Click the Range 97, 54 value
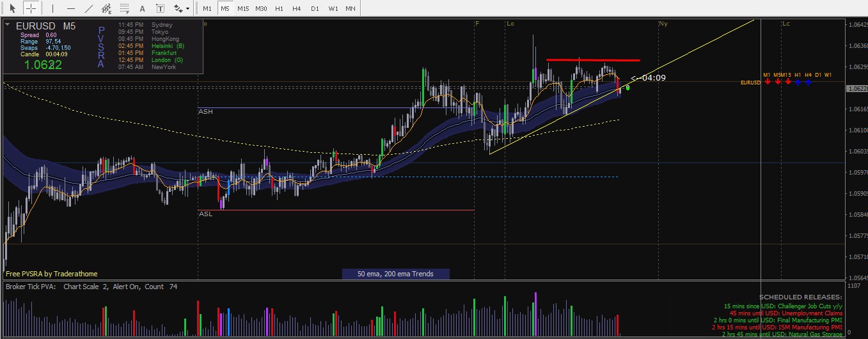This screenshot has width=868, height=339. (x=52, y=42)
